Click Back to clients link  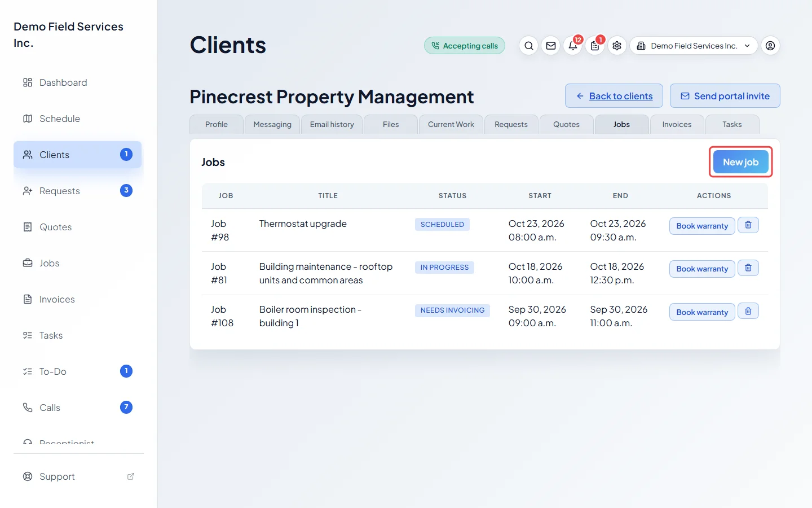(614, 96)
